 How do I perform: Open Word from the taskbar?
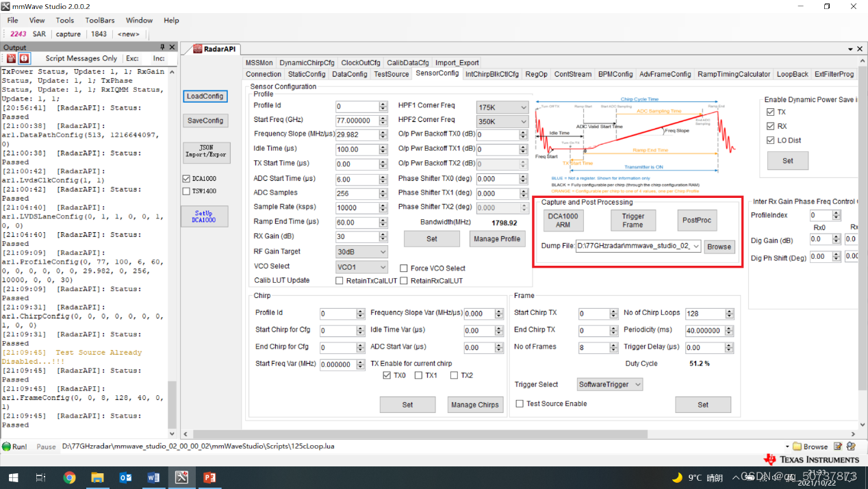coord(153,477)
